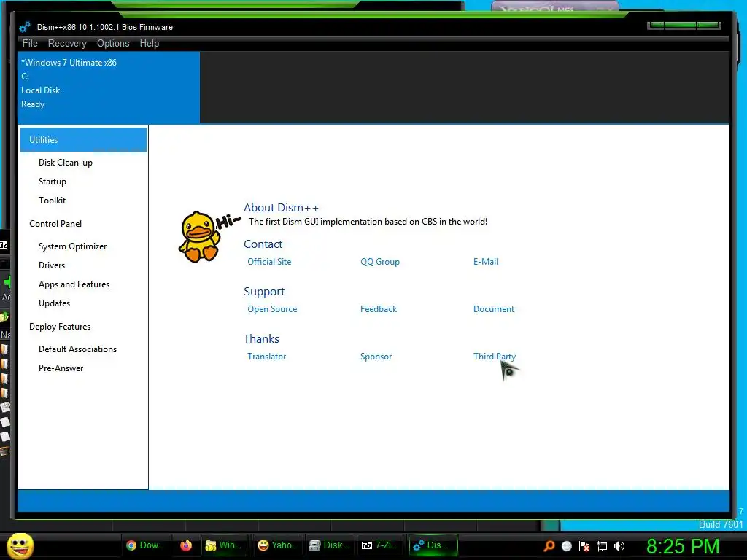Select the Utilities section header
Image resolution: width=747 pixels, height=560 pixels.
click(x=83, y=139)
